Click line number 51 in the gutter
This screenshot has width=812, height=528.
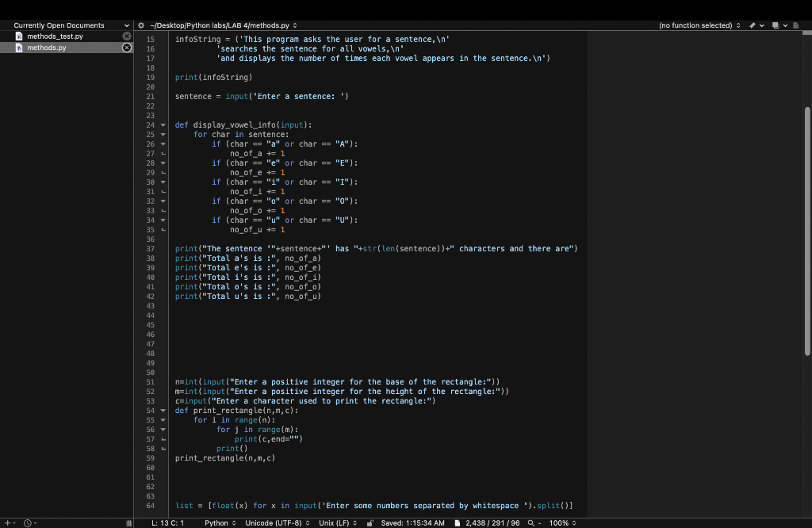(x=150, y=382)
